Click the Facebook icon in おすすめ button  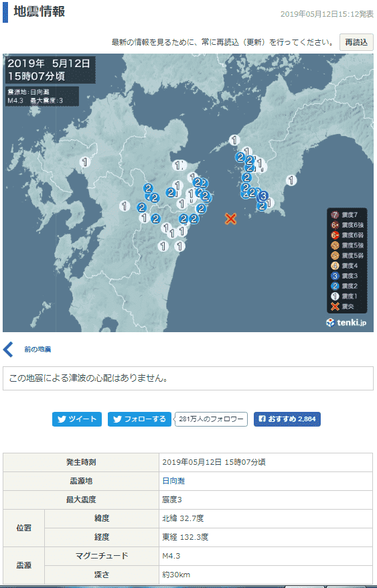(x=262, y=419)
